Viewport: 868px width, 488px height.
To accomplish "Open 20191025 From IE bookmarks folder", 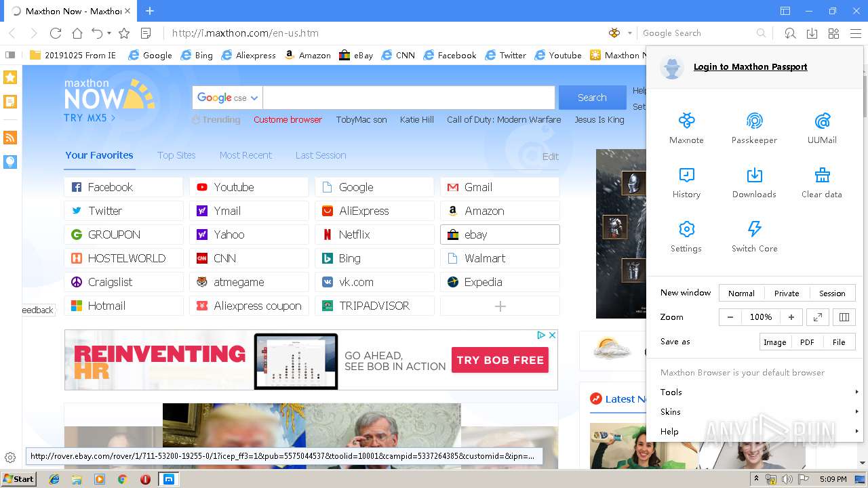I will (x=73, y=56).
